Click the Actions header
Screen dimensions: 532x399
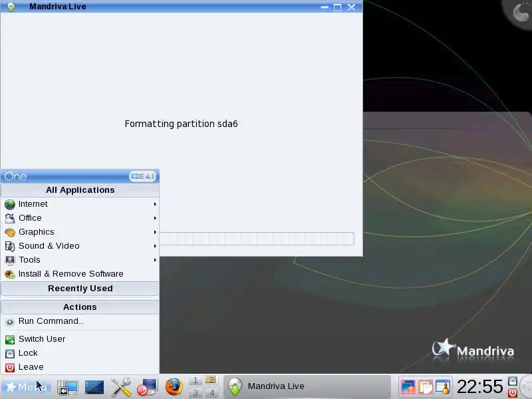(80, 307)
